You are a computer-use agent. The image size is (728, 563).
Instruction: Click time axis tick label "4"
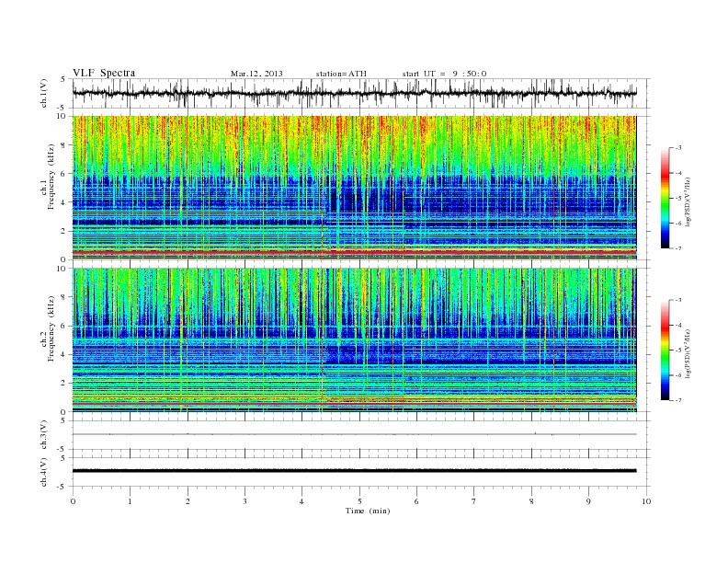[301, 501]
